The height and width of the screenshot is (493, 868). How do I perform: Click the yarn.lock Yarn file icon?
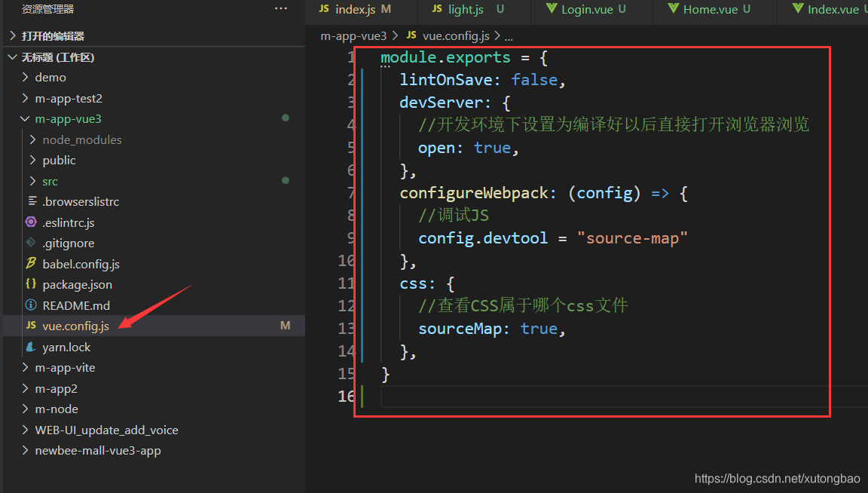click(x=31, y=347)
